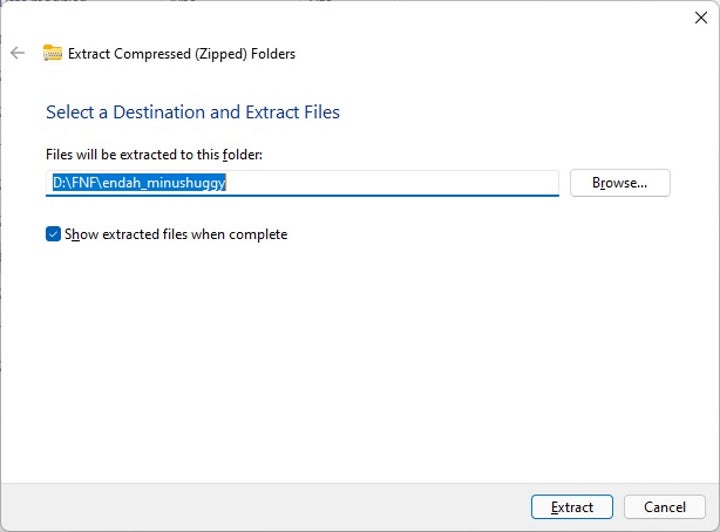Click the zipped folder icon in the title
Screen dimensions: 720x532
click(52, 53)
